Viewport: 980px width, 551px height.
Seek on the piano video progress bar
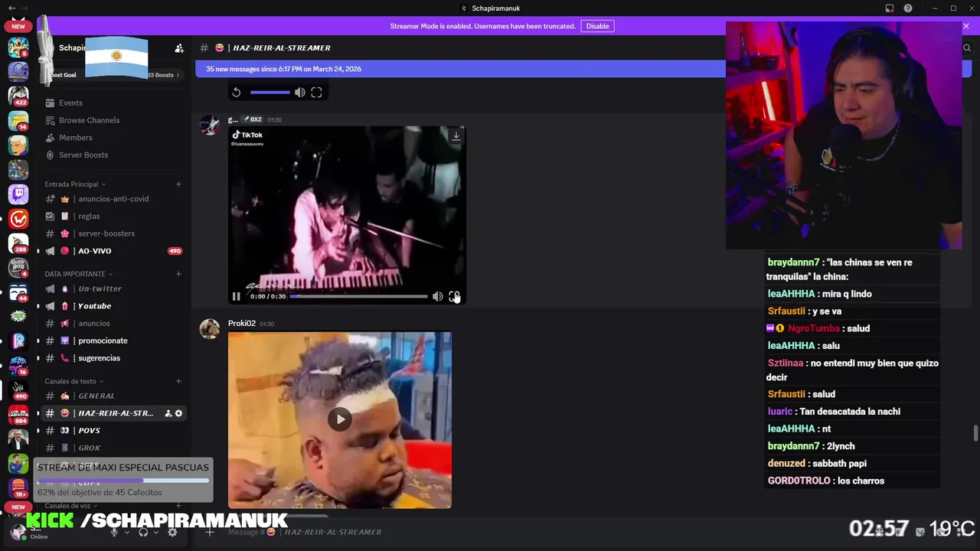(x=358, y=296)
